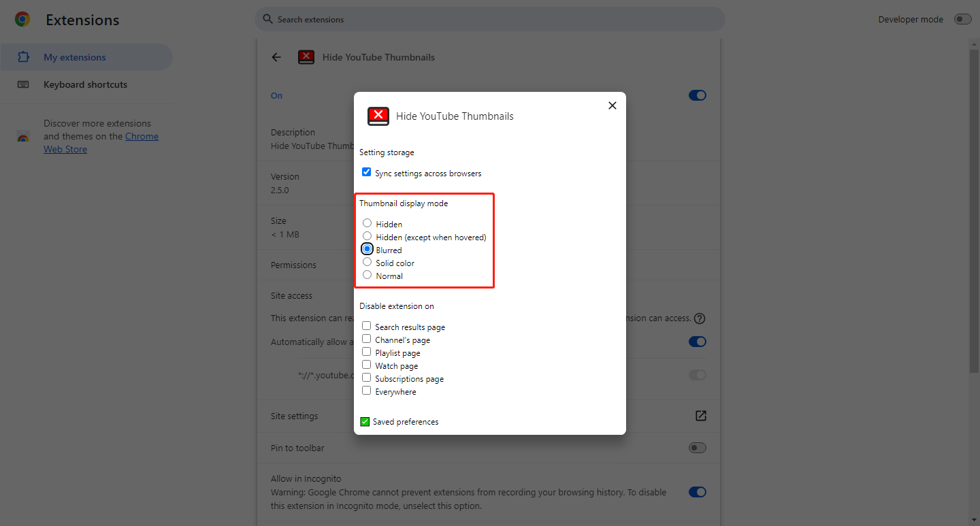Click the magnifier icon in search bar

[267, 19]
